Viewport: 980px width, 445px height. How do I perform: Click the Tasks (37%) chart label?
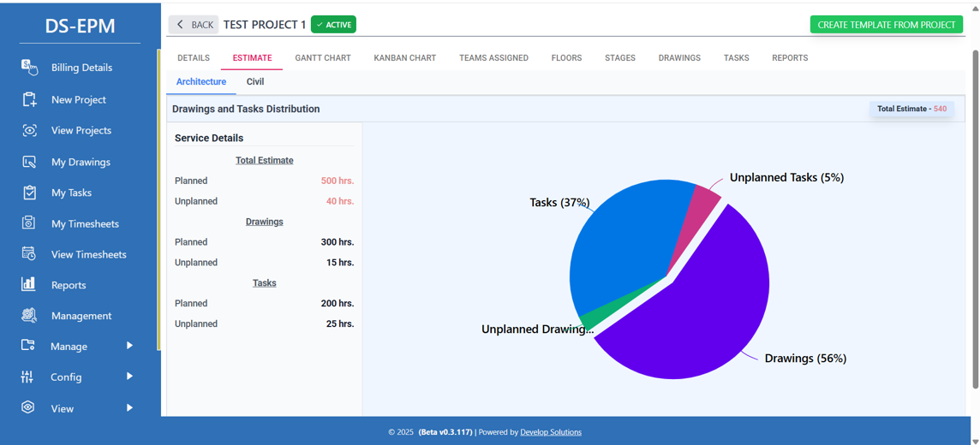pyautogui.click(x=559, y=202)
